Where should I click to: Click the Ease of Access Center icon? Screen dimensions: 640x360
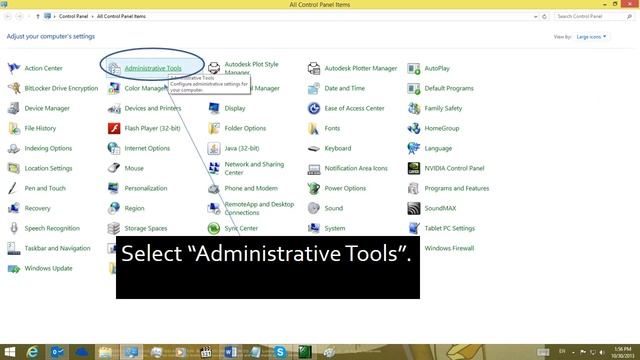click(314, 108)
